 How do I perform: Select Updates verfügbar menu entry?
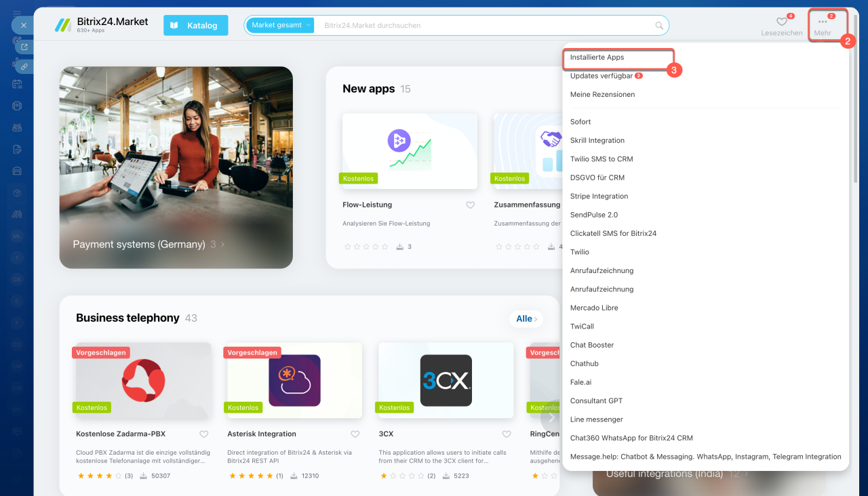(x=601, y=76)
